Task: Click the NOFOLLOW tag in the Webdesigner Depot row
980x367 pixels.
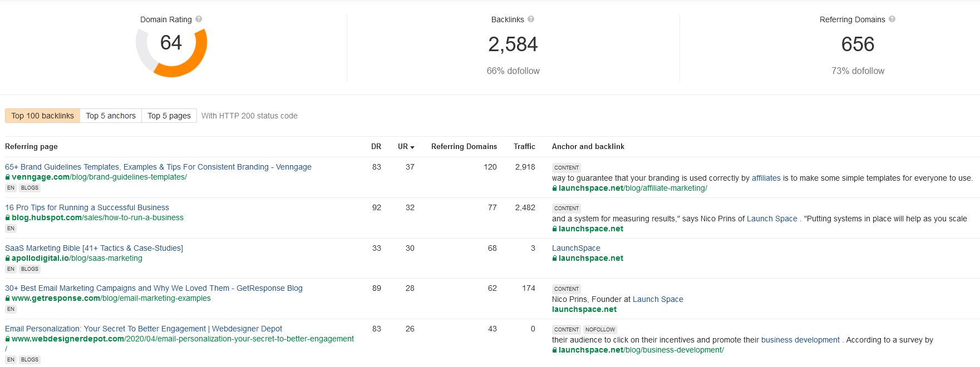Action: (x=600, y=330)
